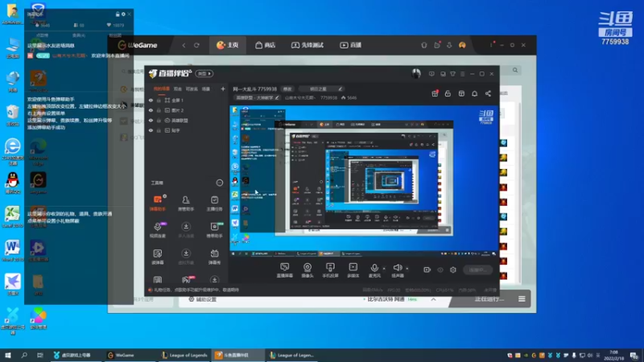
Task: Toggle lock on 图片 2 source
Action: pos(159,110)
